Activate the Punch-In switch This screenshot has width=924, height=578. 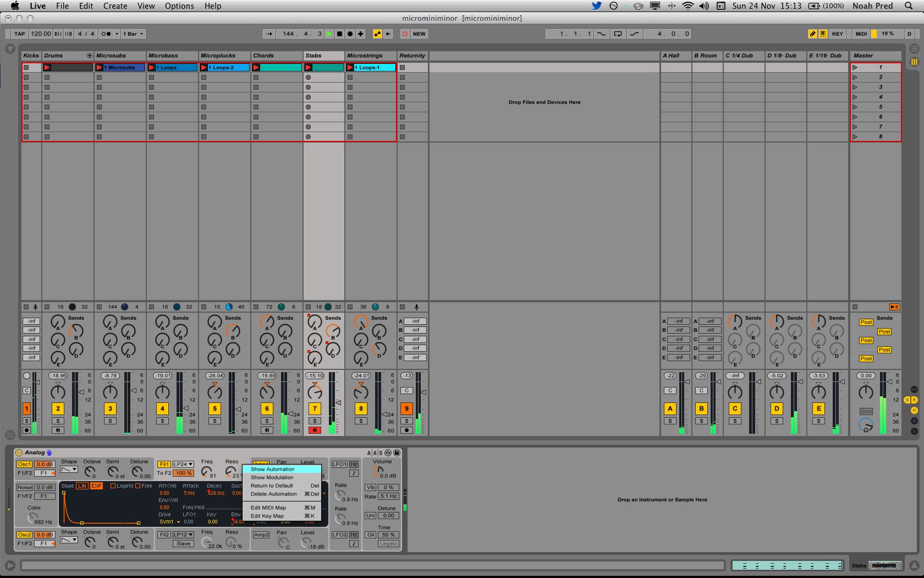(602, 34)
